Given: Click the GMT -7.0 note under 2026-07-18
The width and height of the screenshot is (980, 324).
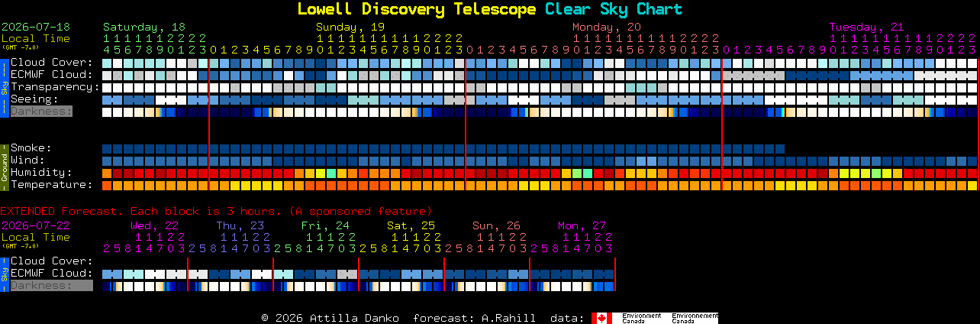Looking at the screenshot, I should pos(20,47).
